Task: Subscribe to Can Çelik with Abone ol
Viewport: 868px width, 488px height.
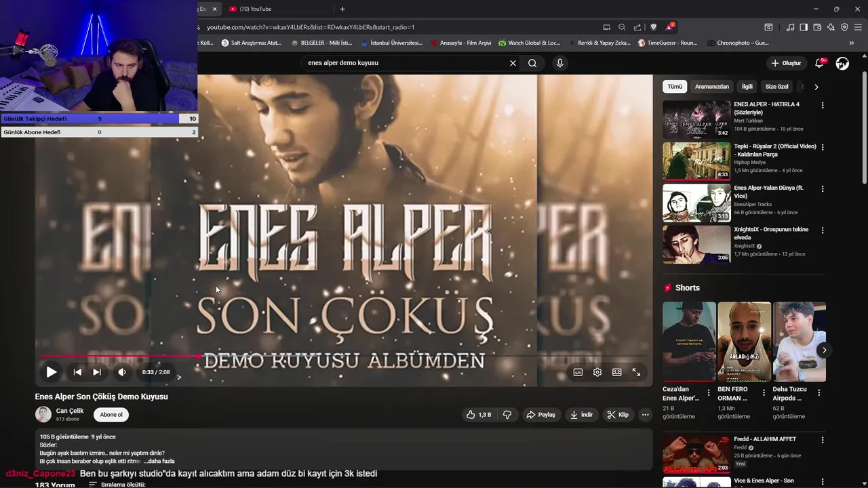Action: point(111,415)
